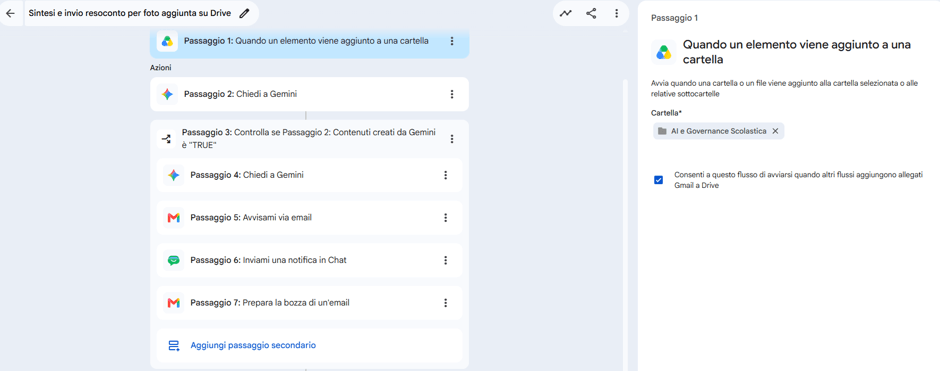Click the Passaggio 1 header in side panel
This screenshot has width=940, height=371.
[x=674, y=18]
